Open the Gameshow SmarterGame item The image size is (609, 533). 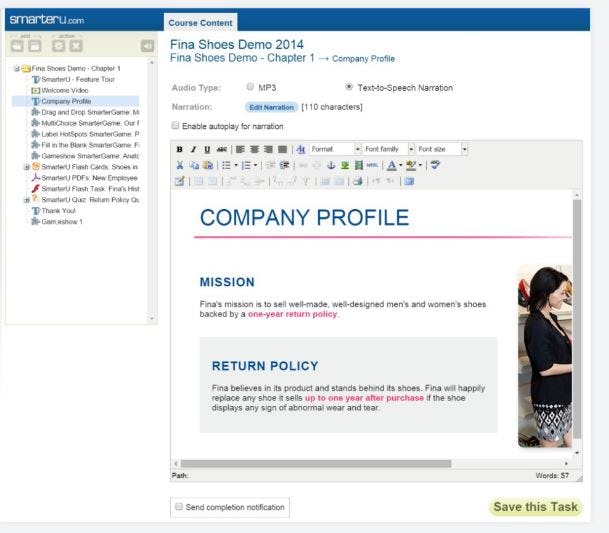coord(90,156)
